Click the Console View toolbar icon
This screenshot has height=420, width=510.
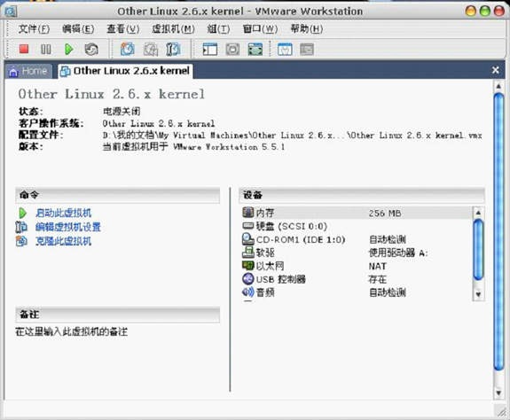click(x=307, y=50)
